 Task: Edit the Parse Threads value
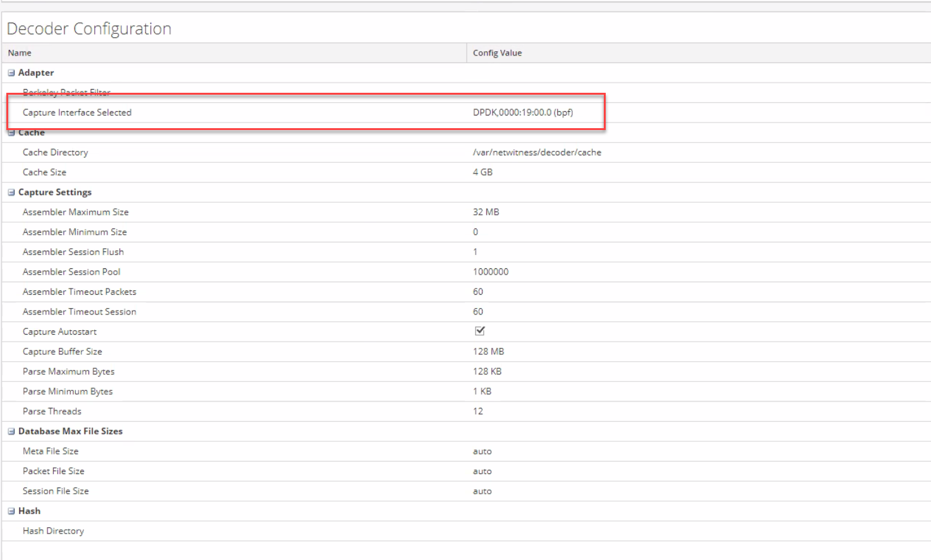coord(478,412)
